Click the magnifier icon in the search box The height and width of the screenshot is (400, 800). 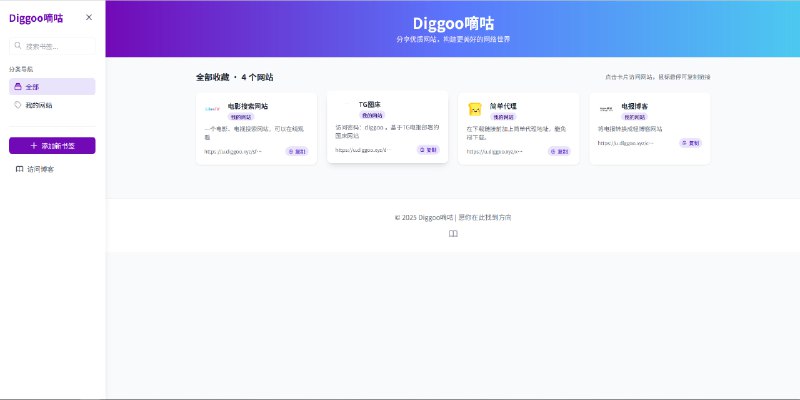18,46
